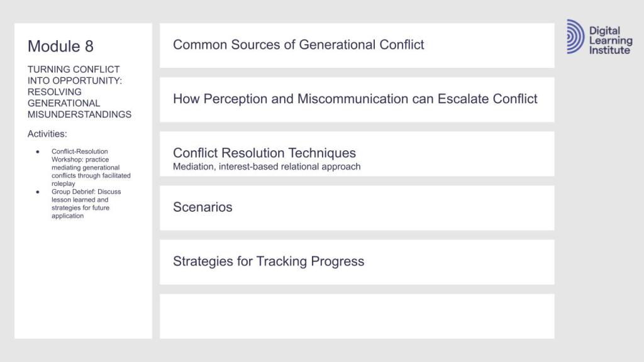Viewport: 644px width, 362px height.
Task: Click the Activities label
Action: point(47,134)
